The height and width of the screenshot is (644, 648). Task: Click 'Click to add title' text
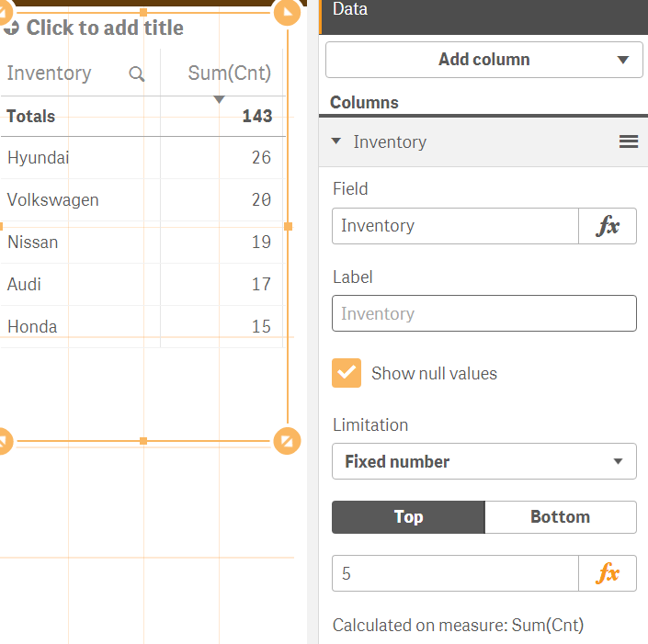pos(105,28)
